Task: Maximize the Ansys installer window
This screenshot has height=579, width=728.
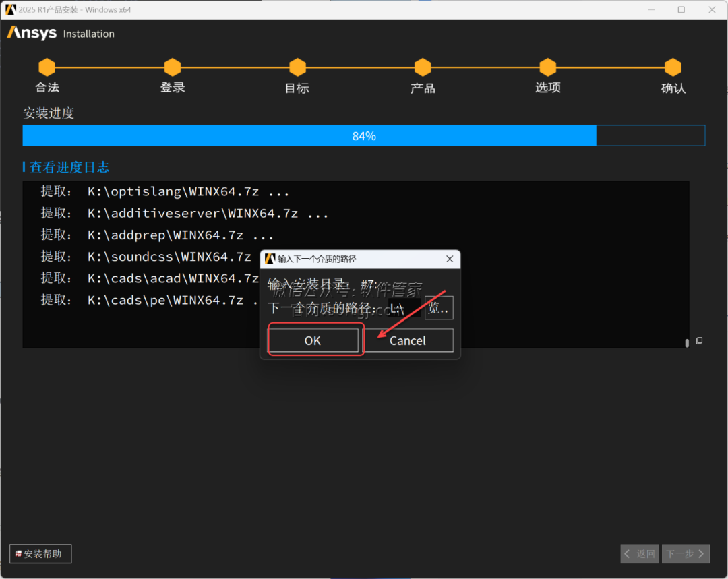Action: click(x=681, y=9)
